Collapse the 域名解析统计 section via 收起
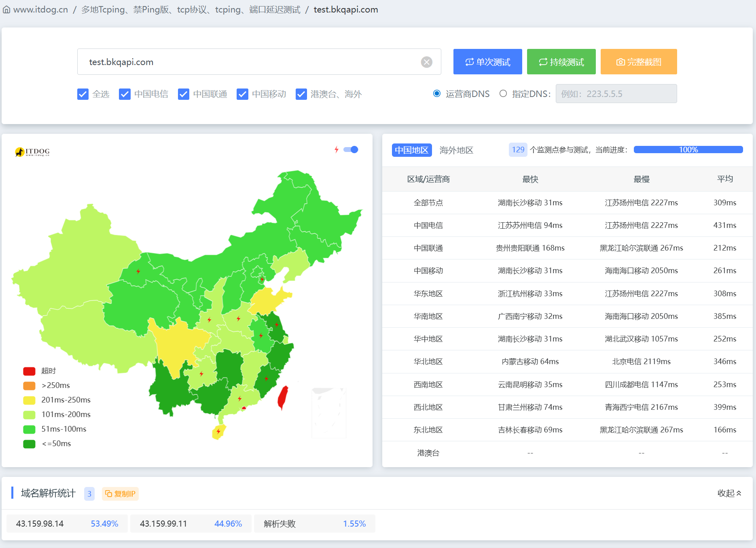 coord(729,493)
